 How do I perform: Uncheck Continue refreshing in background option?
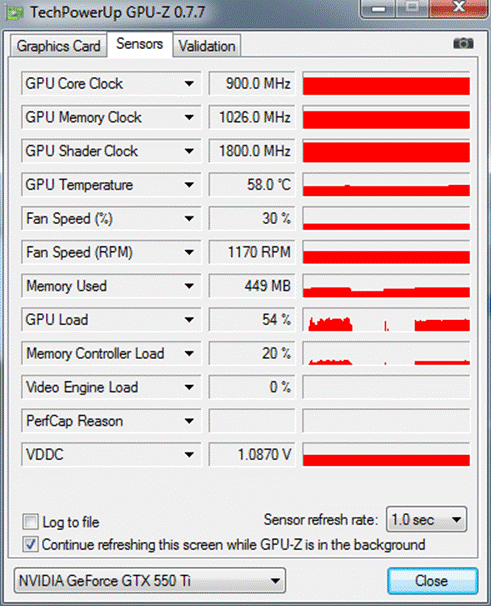click(30, 544)
